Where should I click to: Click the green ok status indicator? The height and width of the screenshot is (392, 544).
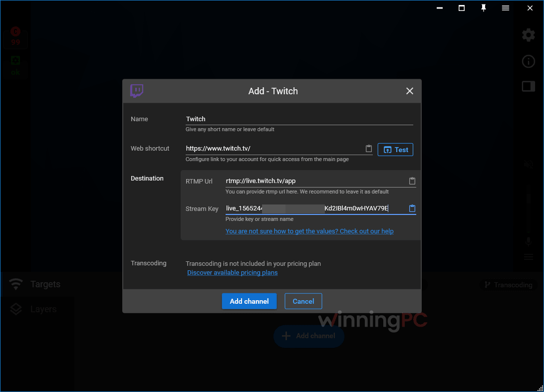coord(15,66)
